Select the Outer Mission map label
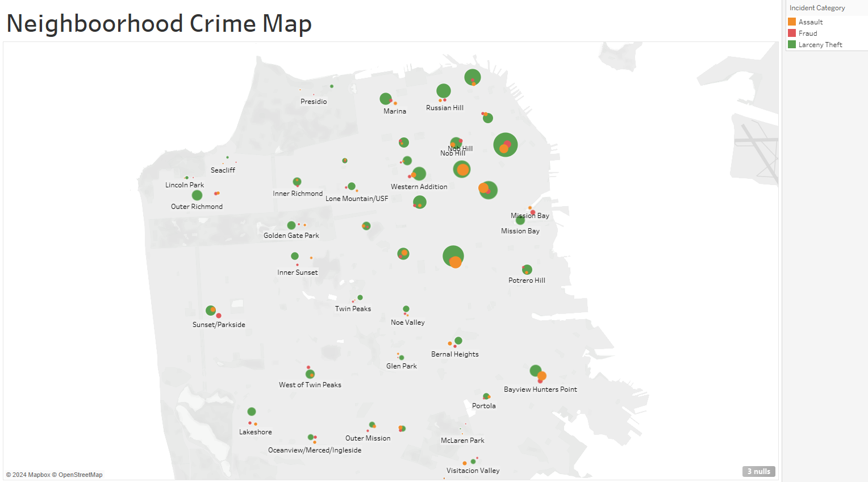This screenshot has height=482, width=868. 368,438
